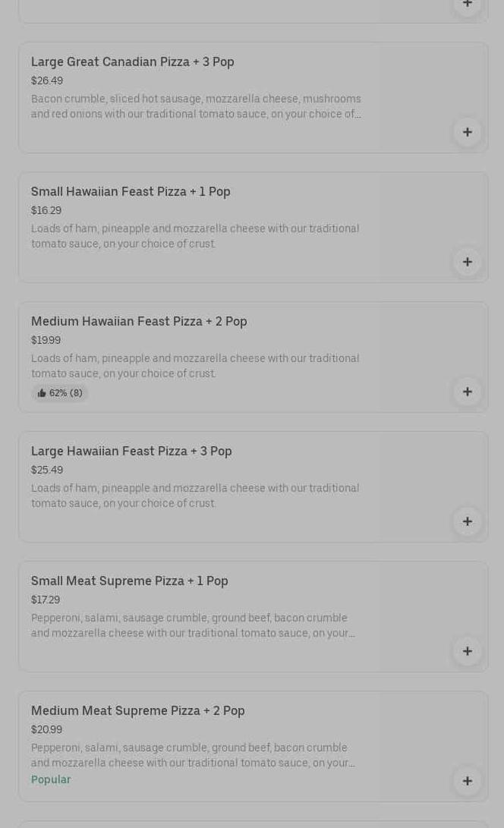Click the 62% (8) thumbs-up rating badge

point(60,393)
